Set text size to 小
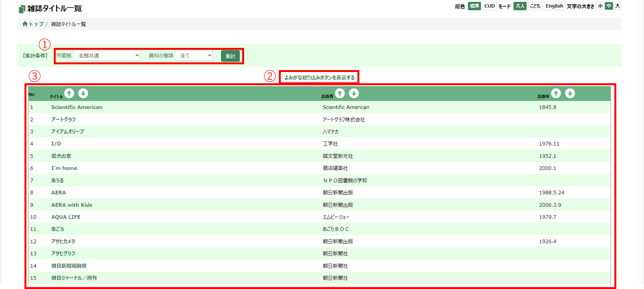 [600, 6]
